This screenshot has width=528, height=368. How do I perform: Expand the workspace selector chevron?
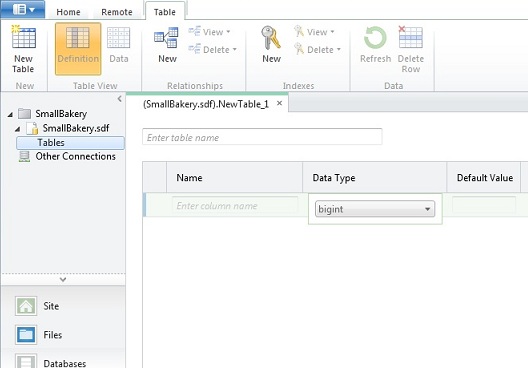63,279
